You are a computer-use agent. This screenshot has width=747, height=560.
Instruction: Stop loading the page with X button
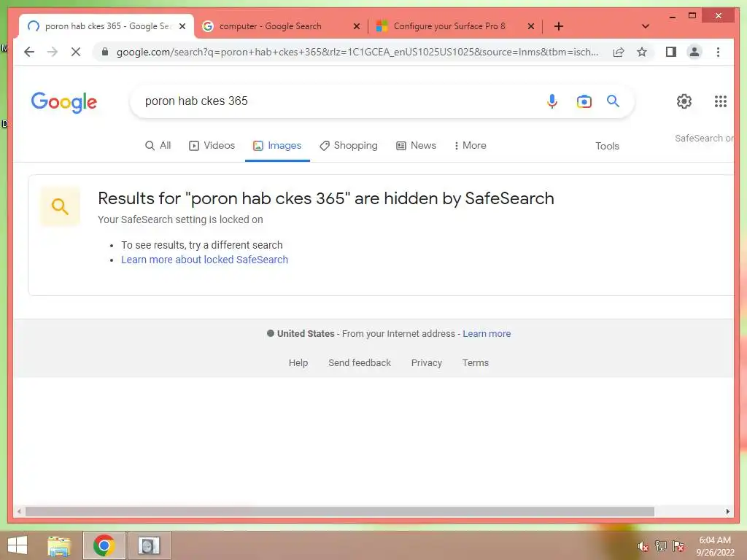tap(76, 52)
